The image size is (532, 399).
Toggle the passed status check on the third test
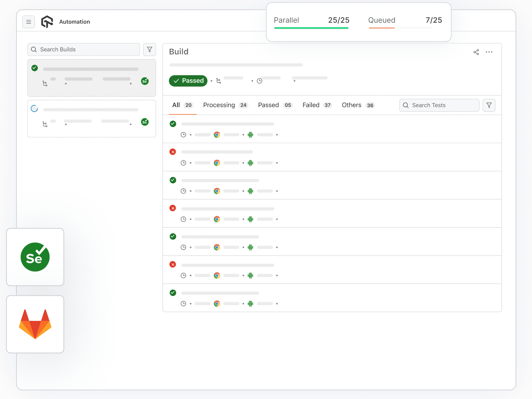(173, 180)
